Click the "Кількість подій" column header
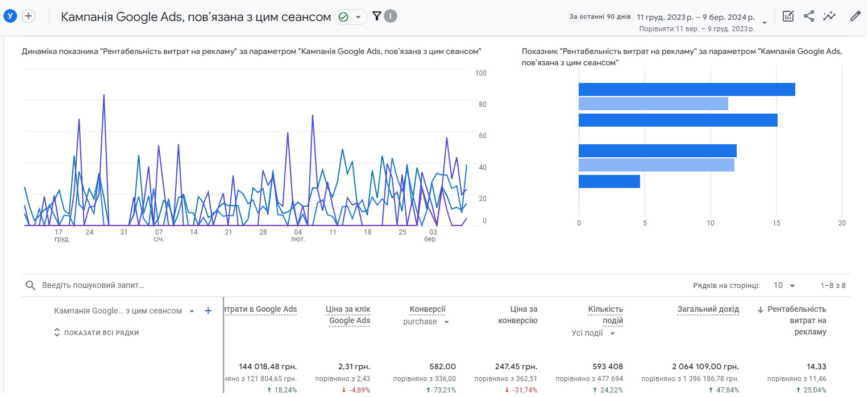This screenshot has width=868, height=397. click(x=605, y=315)
